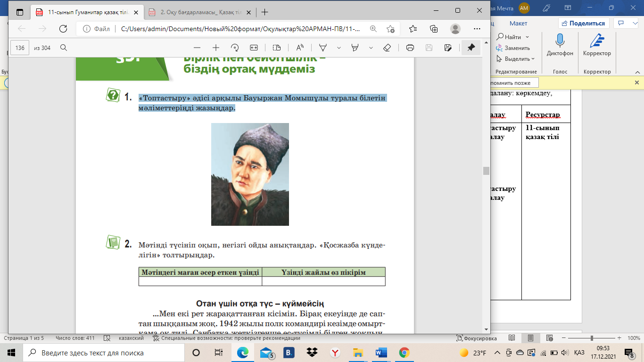Select the Highlight tool in PDF toolbar
The height and width of the screenshot is (362, 644).
coord(355,48)
